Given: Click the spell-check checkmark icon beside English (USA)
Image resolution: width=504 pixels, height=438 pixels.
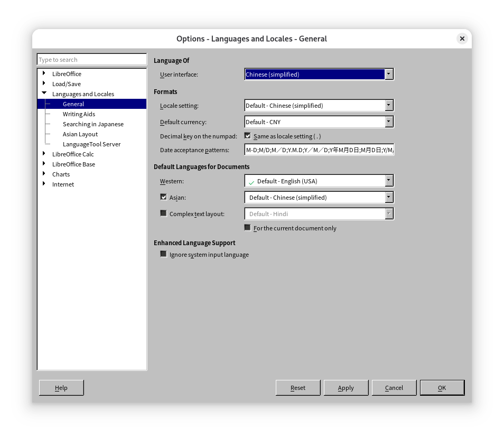Looking at the screenshot, I should pyautogui.click(x=251, y=182).
